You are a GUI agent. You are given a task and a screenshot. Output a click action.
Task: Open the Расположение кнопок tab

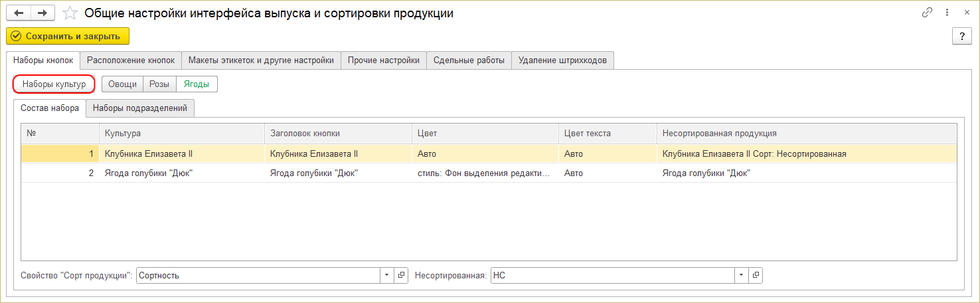click(x=131, y=60)
